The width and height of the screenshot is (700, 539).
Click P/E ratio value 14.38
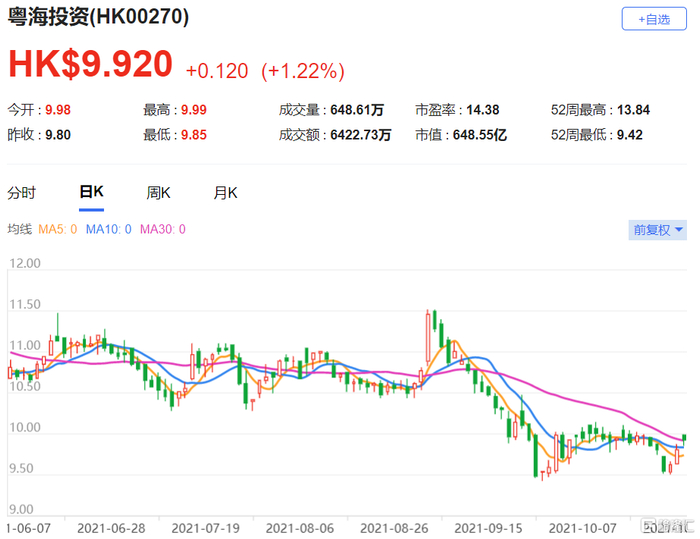tap(483, 110)
